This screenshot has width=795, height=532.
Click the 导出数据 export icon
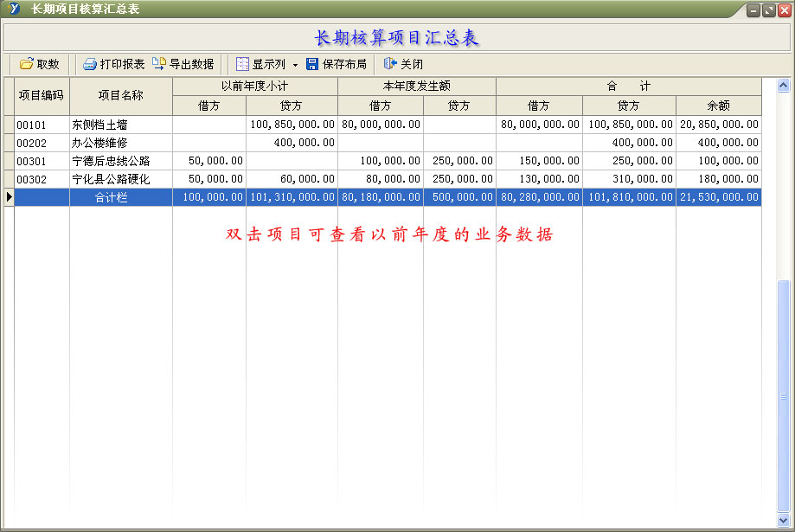(x=158, y=64)
